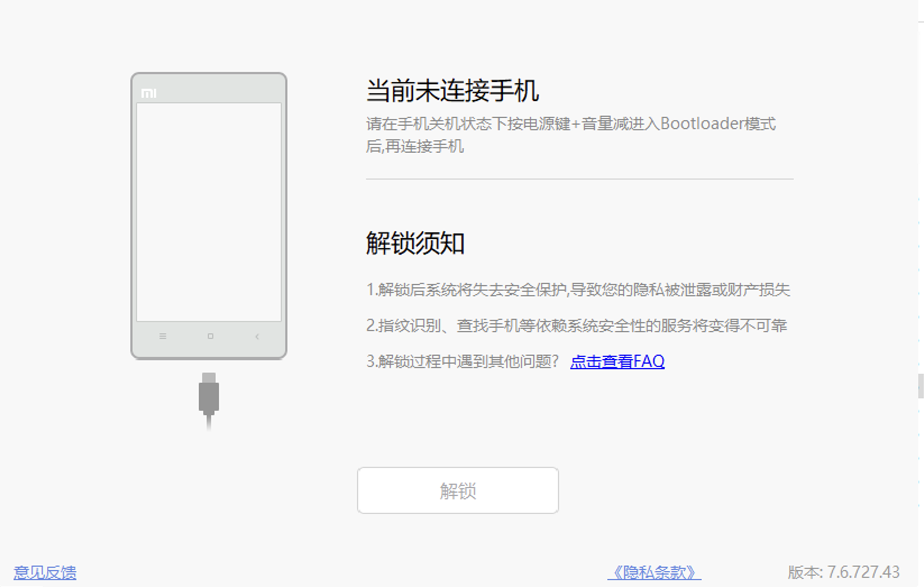Click notice 2 about 指纹识别、查找手机
Screen dimensions: 924x587
coord(577,325)
